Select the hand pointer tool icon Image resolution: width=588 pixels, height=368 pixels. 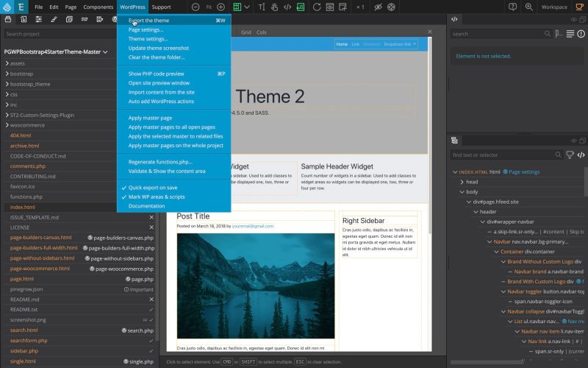(274, 7)
